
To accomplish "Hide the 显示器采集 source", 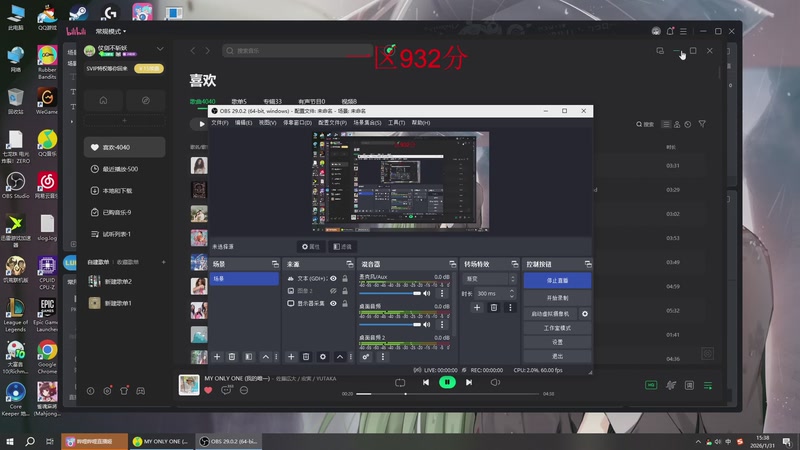I will pos(333,304).
